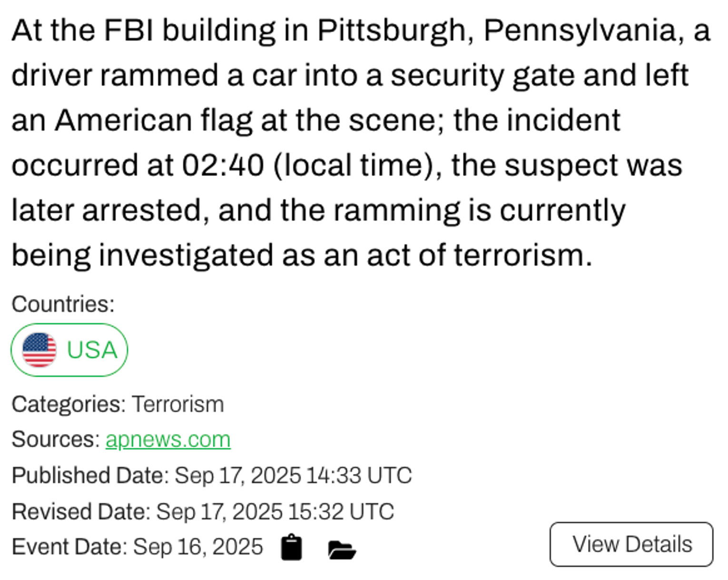This screenshot has width=728, height=580.
Task: Click the word "terrorism" ending the summary
Action: tap(522, 255)
